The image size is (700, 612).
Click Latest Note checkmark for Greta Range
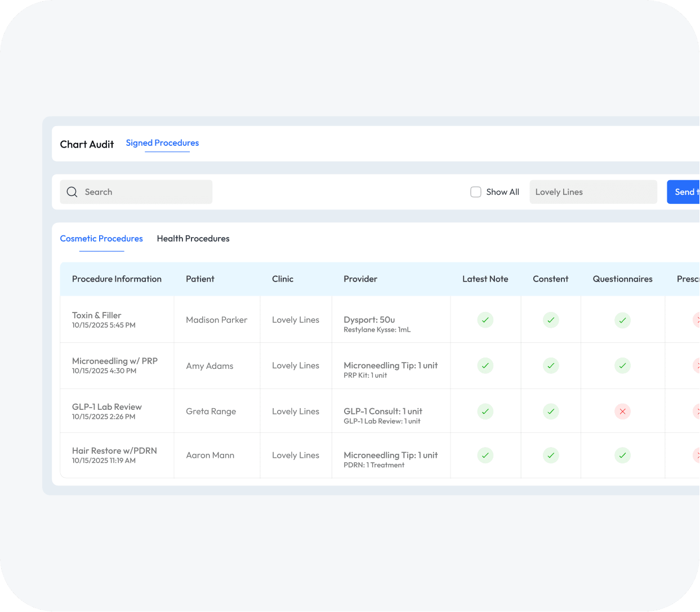coord(485,412)
